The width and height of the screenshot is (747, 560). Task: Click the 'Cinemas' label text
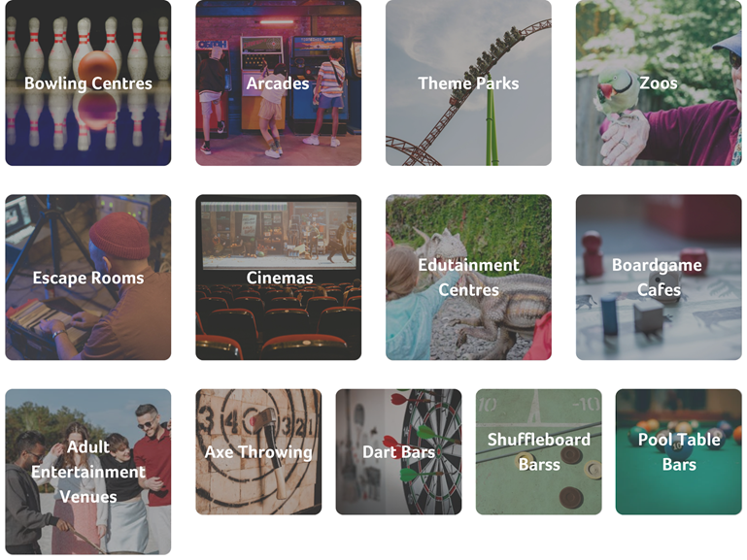(280, 278)
